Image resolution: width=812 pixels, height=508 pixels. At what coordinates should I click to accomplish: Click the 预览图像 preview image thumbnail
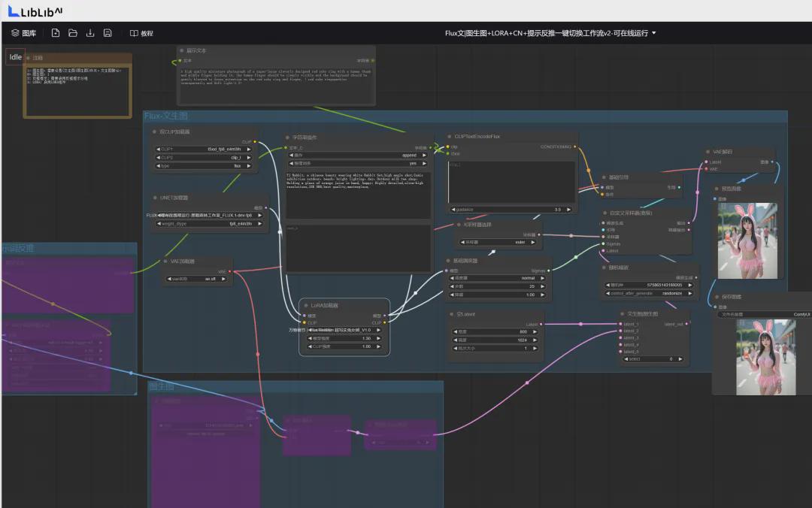[x=747, y=240]
